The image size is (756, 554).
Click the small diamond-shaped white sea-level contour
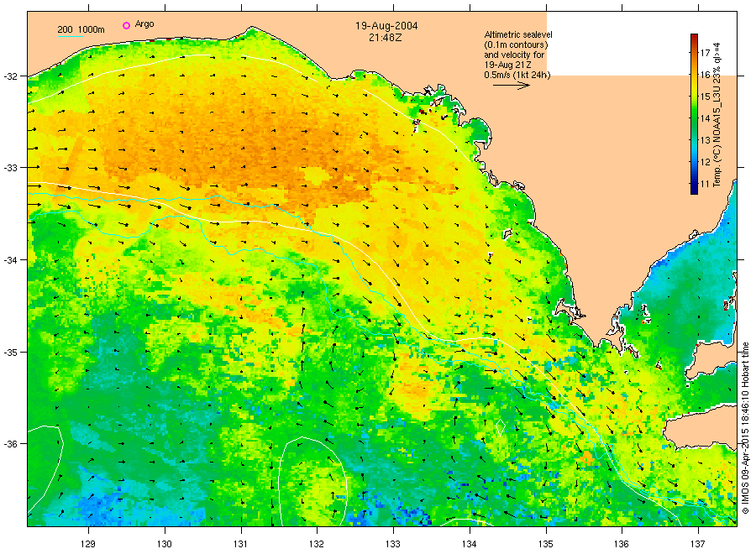click(x=501, y=426)
